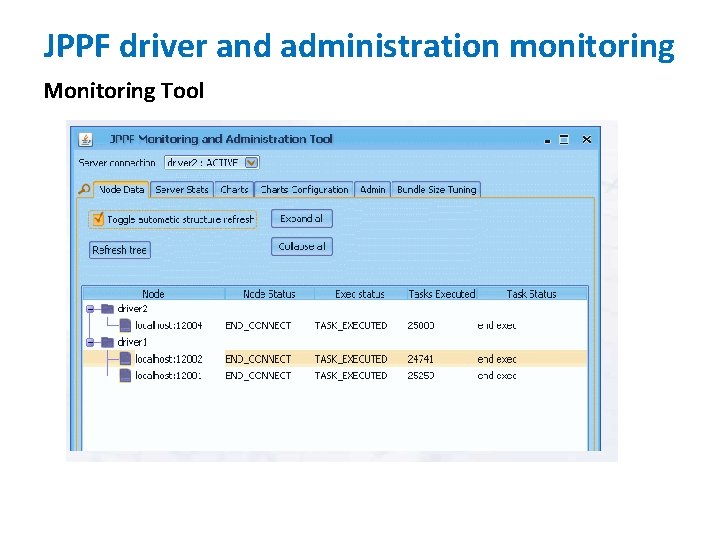Click the Node column header
This screenshot has height=540, width=720.
(153, 294)
